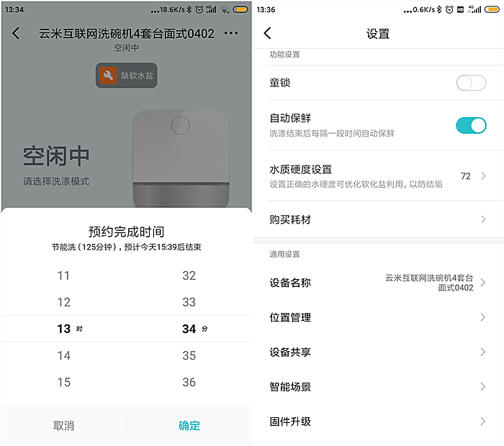Go back from the dishwasher device screen
504x446 pixels.
16,33
